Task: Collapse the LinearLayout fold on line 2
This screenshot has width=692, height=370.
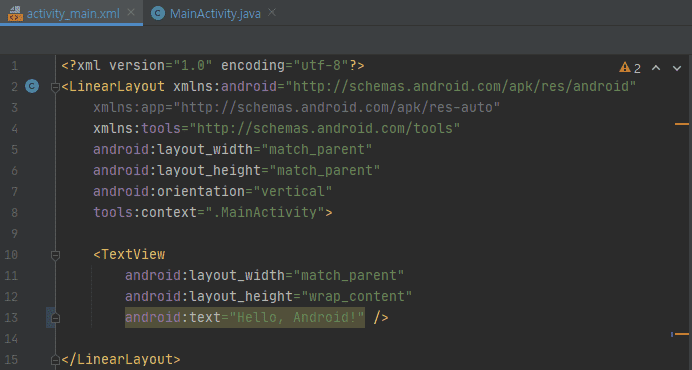Action: [x=55, y=87]
